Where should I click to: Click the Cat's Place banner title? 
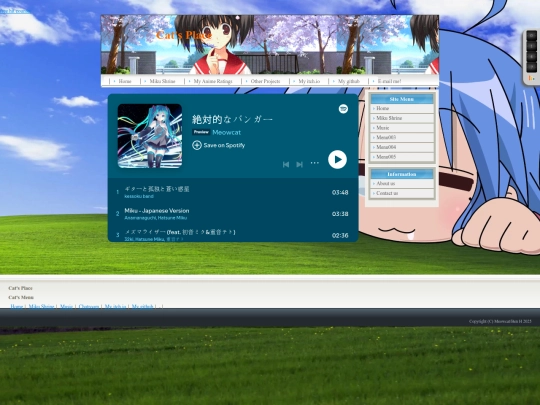point(184,35)
